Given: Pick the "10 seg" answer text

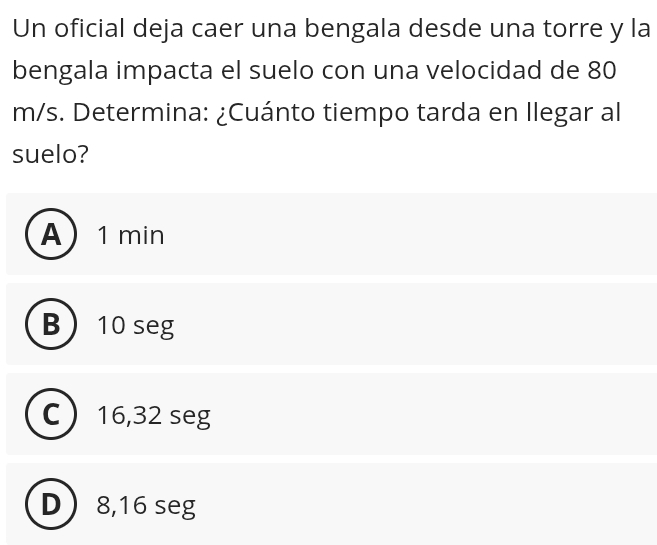Looking at the screenshot, I should (136, 326).
